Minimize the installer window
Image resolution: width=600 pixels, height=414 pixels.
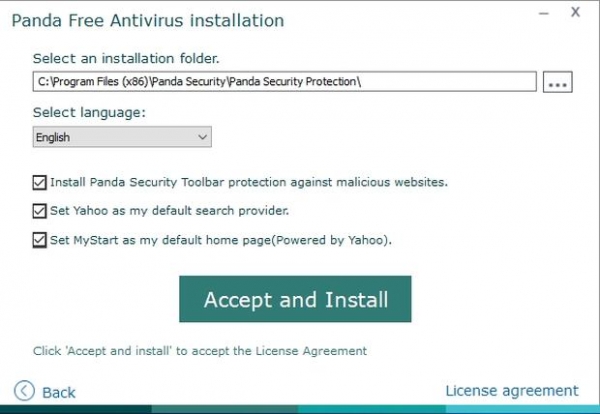tap(544, 13)
